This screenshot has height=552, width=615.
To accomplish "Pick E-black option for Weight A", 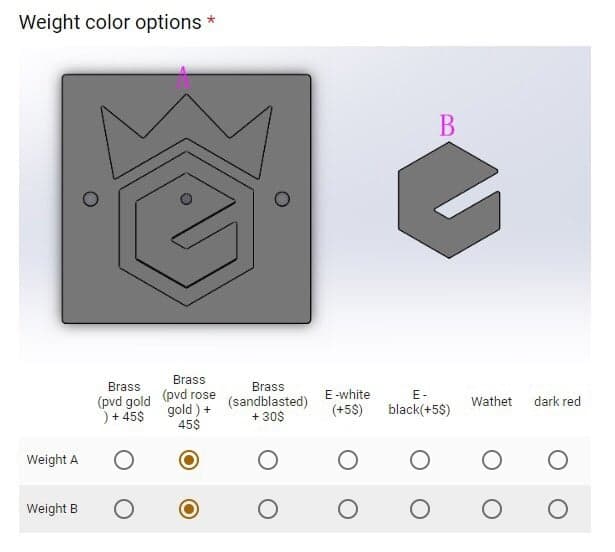I will click(420, 460).
